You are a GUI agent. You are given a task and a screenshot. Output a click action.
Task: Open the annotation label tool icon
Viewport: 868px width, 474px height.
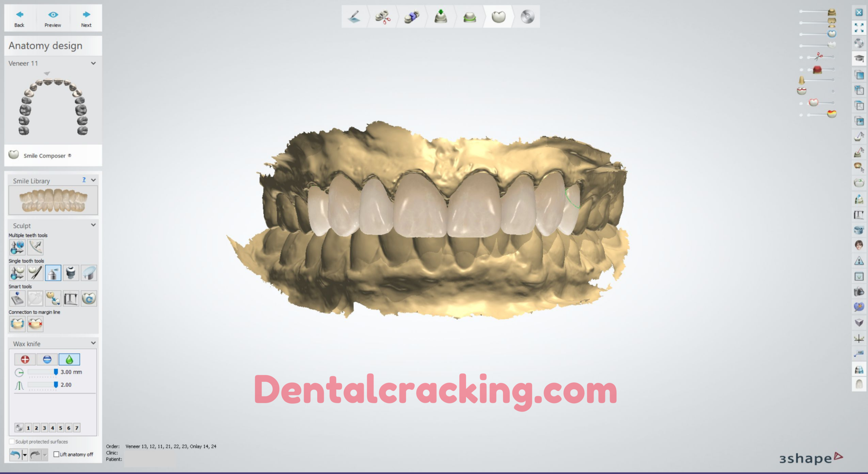click(859, 353)
